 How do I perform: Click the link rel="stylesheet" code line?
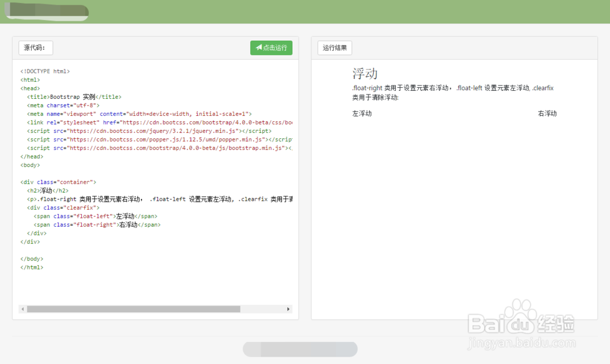(159, 123)
